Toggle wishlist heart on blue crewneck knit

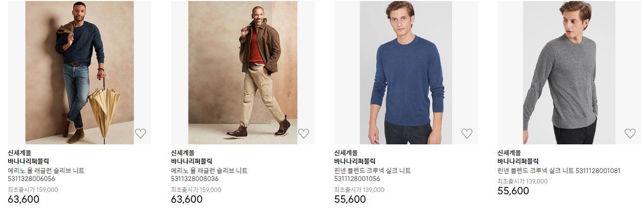click(467, 133)
